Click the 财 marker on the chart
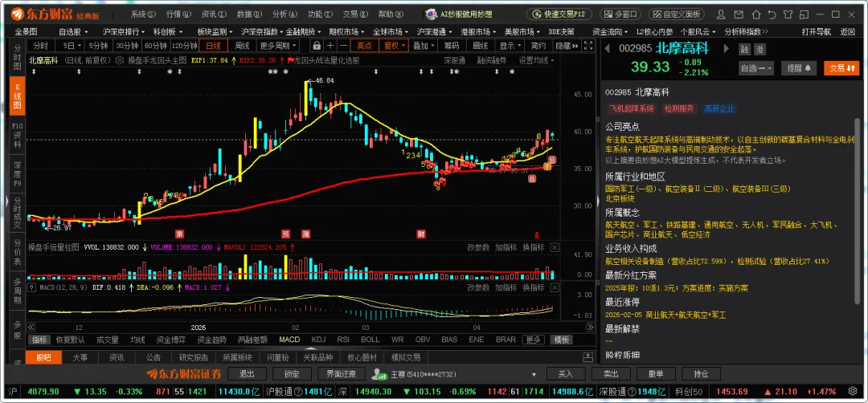 click(x=421, y=234)
